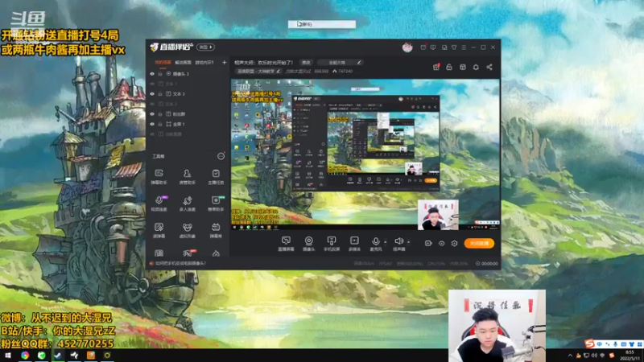The image size is (644, 362).
Task: Open the layout grid icon in toolbar
Action: 462,67
